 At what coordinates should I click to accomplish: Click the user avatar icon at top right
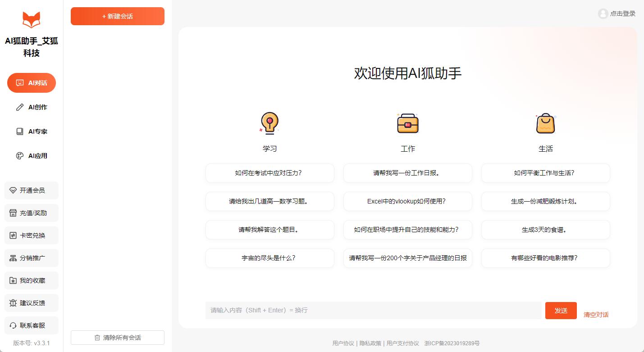point(603,14)
